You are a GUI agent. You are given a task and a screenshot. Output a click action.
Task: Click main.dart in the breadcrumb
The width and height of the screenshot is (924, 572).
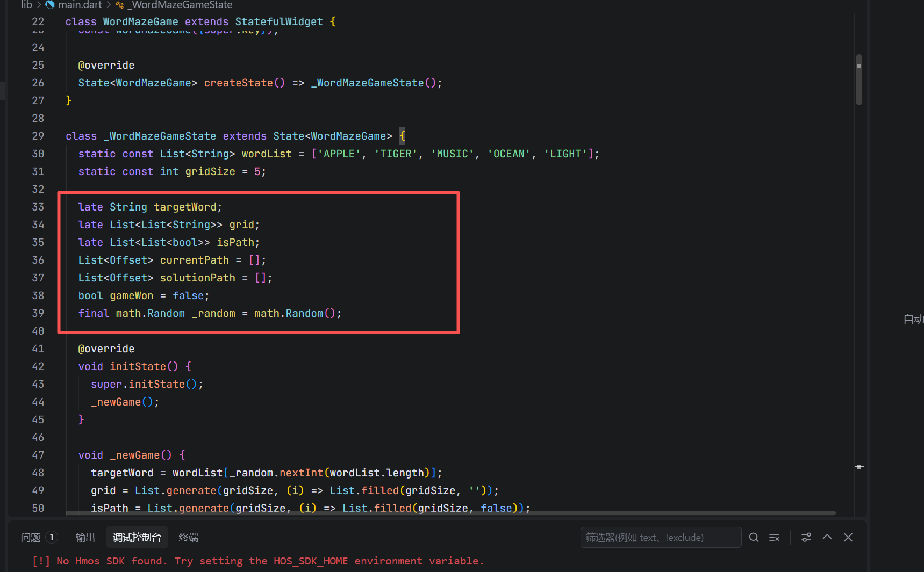(80, 5)
